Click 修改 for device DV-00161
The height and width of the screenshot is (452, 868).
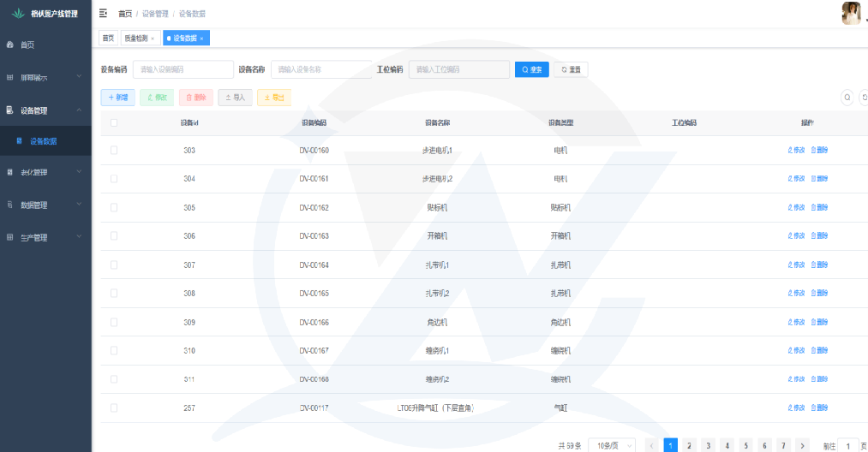click(796, 179)
